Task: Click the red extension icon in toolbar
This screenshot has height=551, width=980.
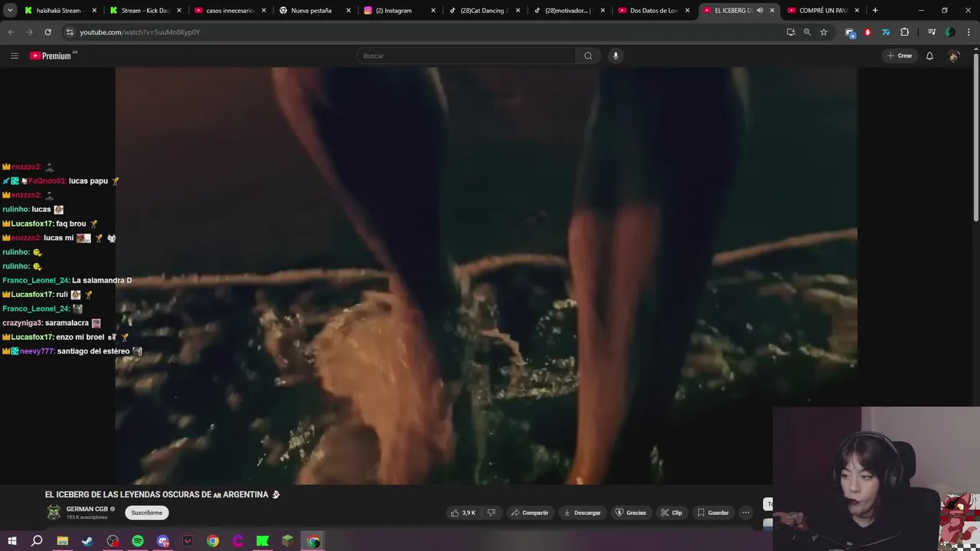Action: click(x=867, y=32)
